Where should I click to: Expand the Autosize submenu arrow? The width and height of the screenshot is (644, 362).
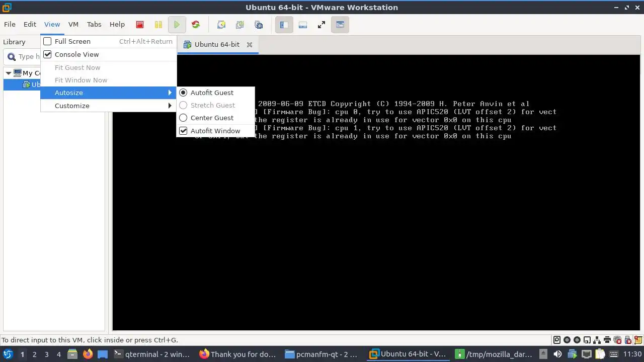click(x=170, y=93)
